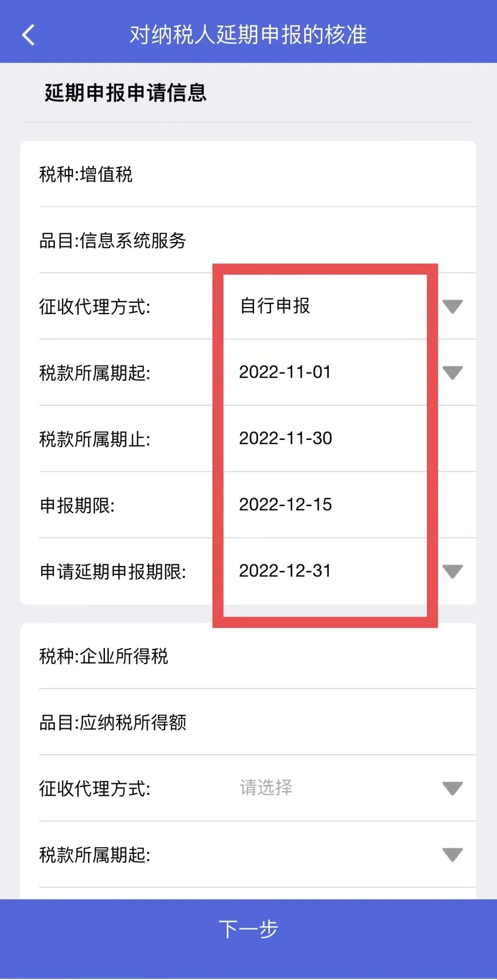
Task: Tap the 对纳税人延期申报的核准 page title
Action: coord(248,35)
